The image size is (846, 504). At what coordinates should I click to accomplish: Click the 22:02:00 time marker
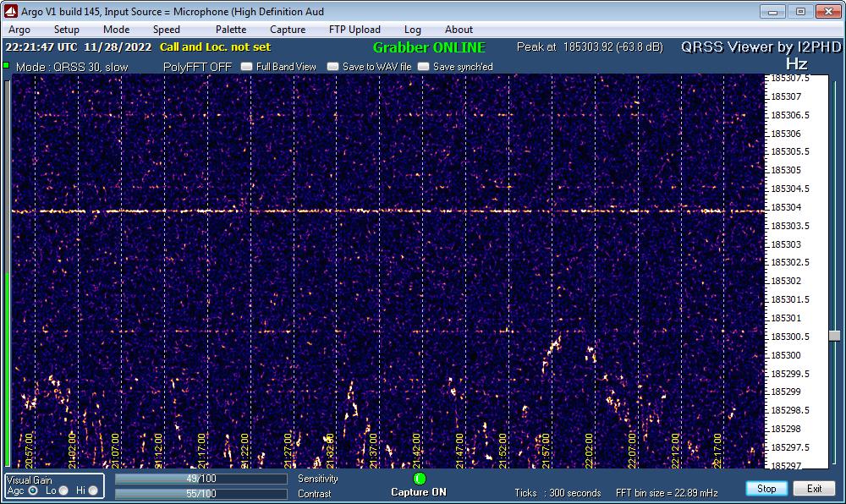589,450
